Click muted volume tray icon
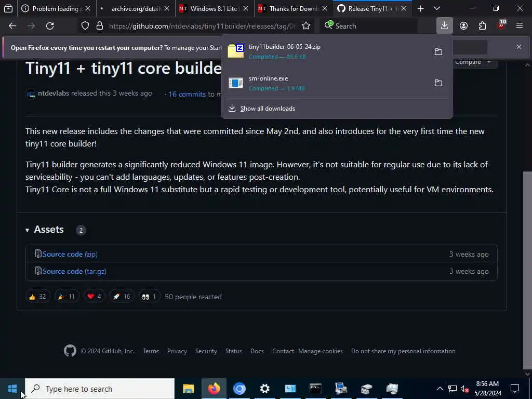 [x=464, y=389]
